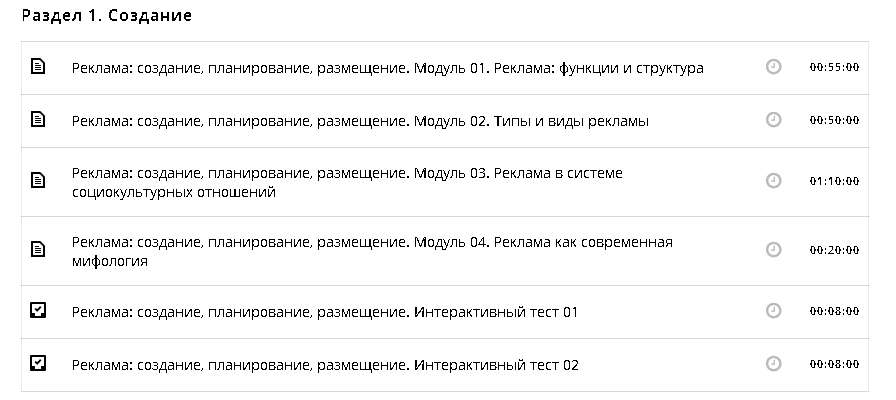The width and height of the screenshot is (896, 400).
Task: Open Модуль 04. Реклама как современная мифология
Action: (x=372, y=251)
